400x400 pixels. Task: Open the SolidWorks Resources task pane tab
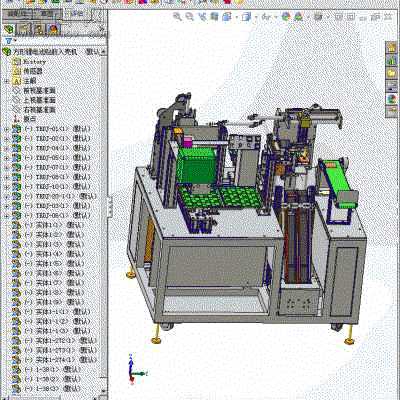[392, 47]
